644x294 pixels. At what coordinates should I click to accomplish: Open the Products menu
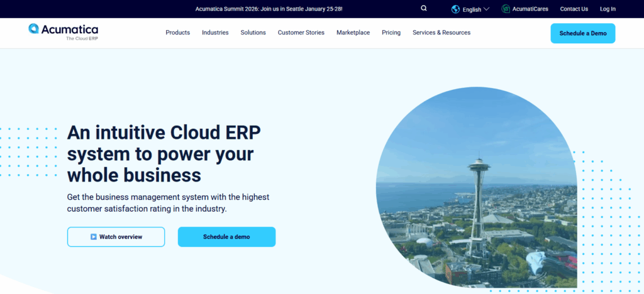point(177,33)
